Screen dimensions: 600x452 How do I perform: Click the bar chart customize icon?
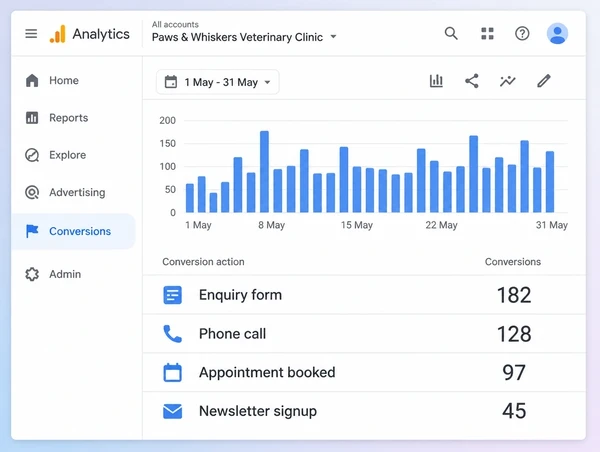[x=436, y=81]
